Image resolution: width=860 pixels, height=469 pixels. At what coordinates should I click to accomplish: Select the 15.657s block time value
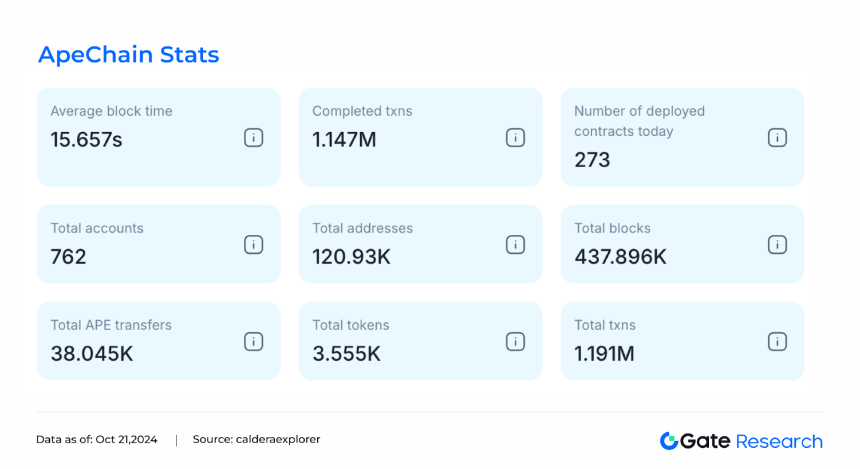pyautogui.click(x=86, y=140)
